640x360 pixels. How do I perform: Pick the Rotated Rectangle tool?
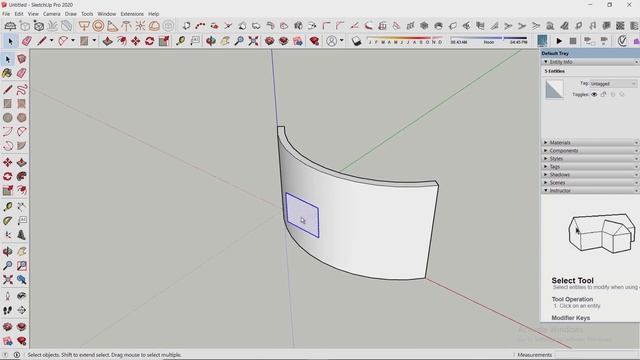tap(22, 104)
